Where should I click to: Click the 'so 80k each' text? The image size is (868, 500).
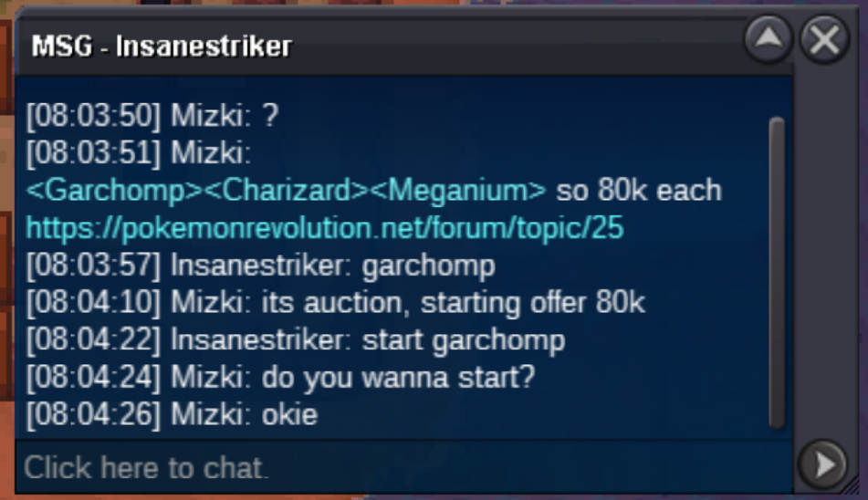639,191
